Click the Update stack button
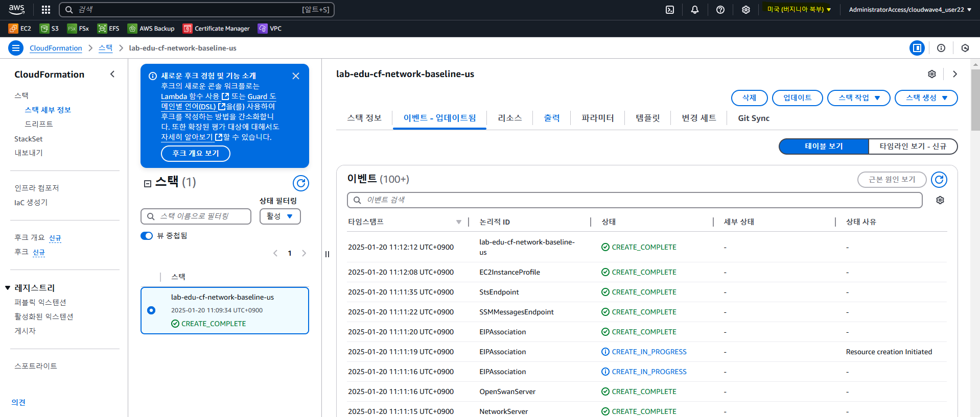The width and height of the screenshot is (980, 417). tap(798, 98)
